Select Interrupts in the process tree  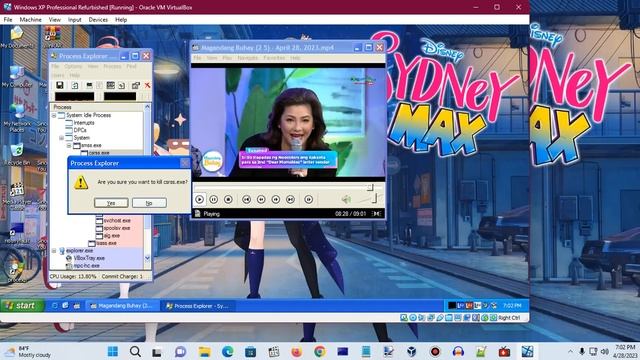(84, 123)
